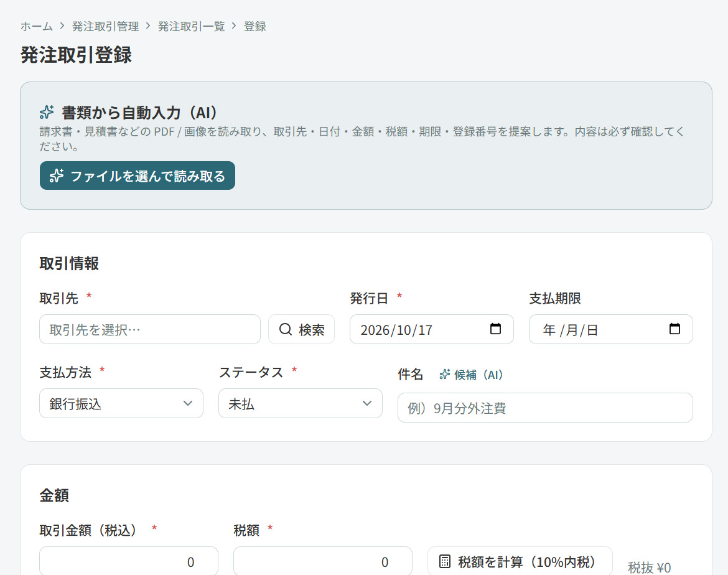
Task: Focus the 税額 amount field
Action: coord(323,561)
